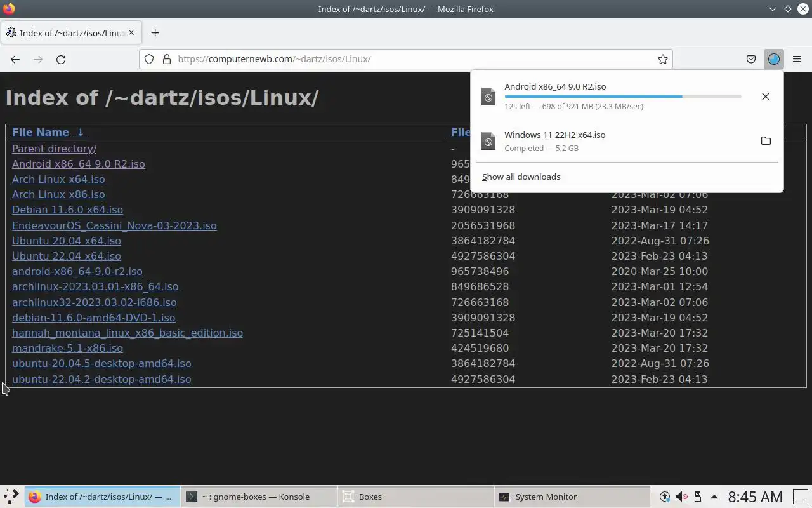
Task: Open the Parent directory link
Action: [54, 149]
